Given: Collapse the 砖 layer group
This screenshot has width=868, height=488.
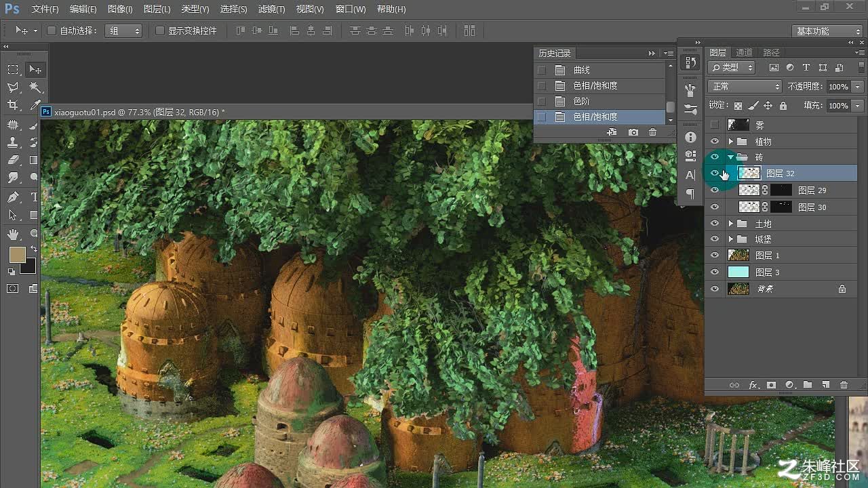Looking at the screenshot, I should [730, 157].
